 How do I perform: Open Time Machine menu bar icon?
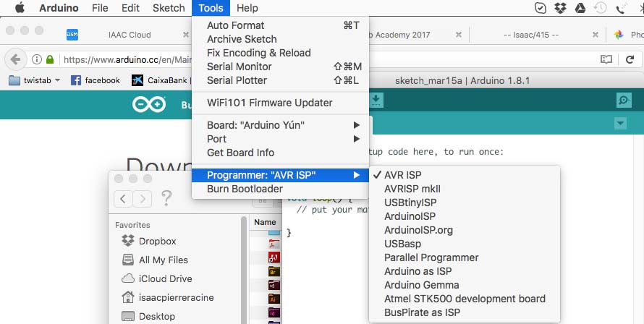(x=600, y=8)
